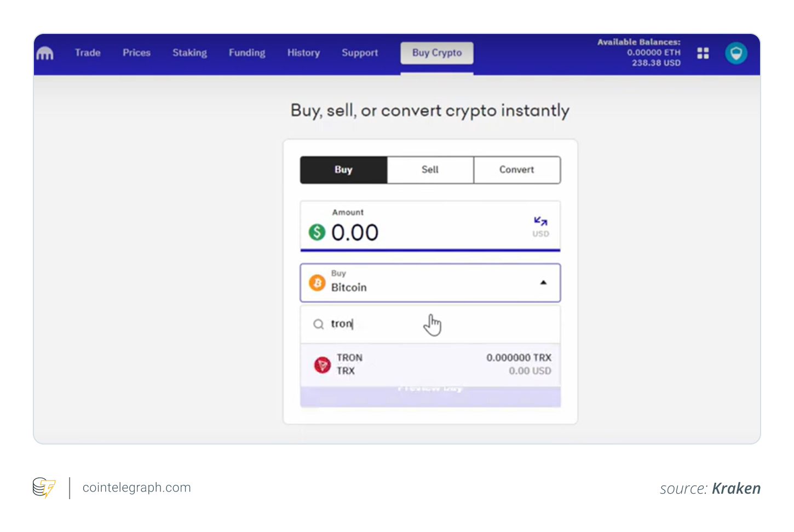Open the apps grid icon near balances
Viewport: 794px width, 532px height.
click(x=703, y=53)
